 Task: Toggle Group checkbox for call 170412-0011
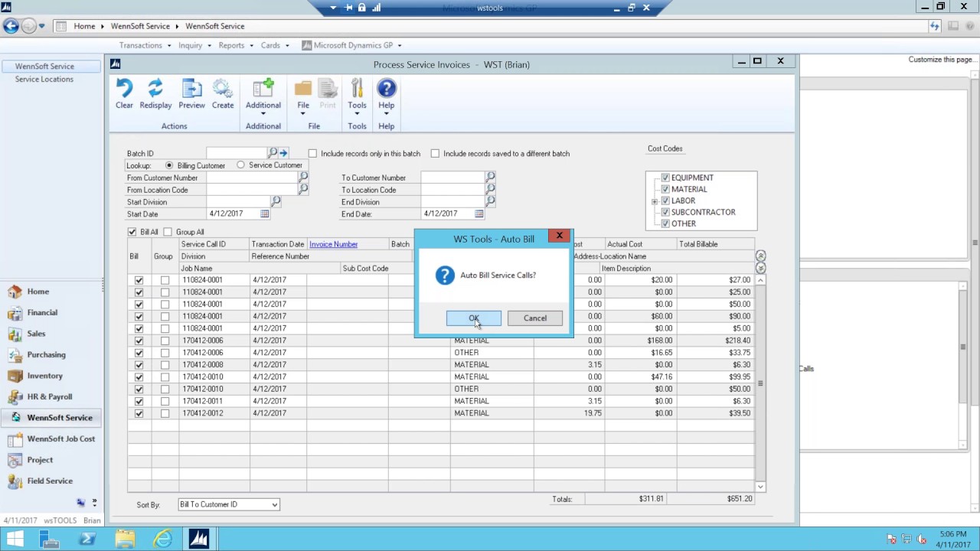tap(165, 401)
